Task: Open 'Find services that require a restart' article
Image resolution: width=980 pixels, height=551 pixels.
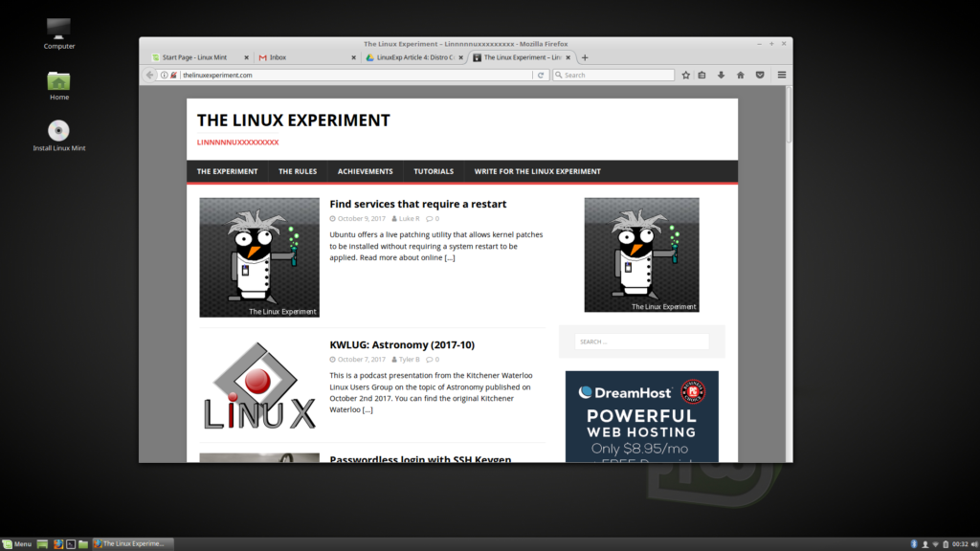Action: [417, 204]
